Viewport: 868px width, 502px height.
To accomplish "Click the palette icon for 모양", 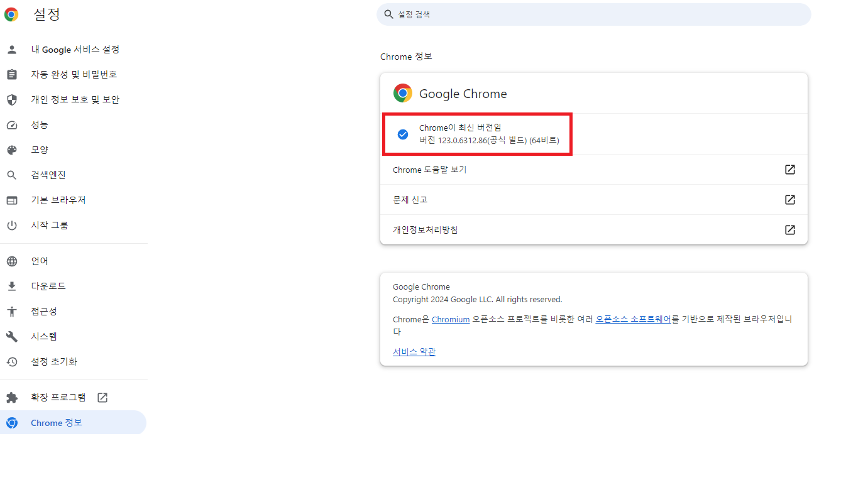I will pyautogui.click(x=12, y=150).
